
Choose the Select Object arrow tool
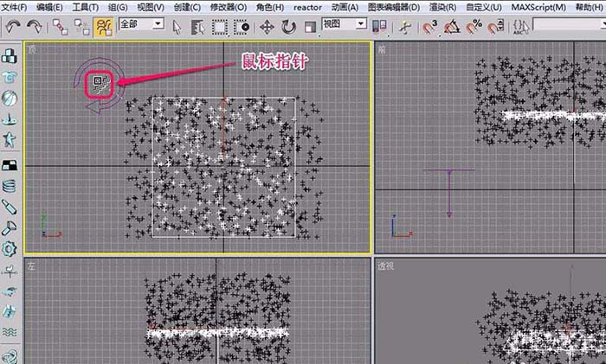[177, 28]
